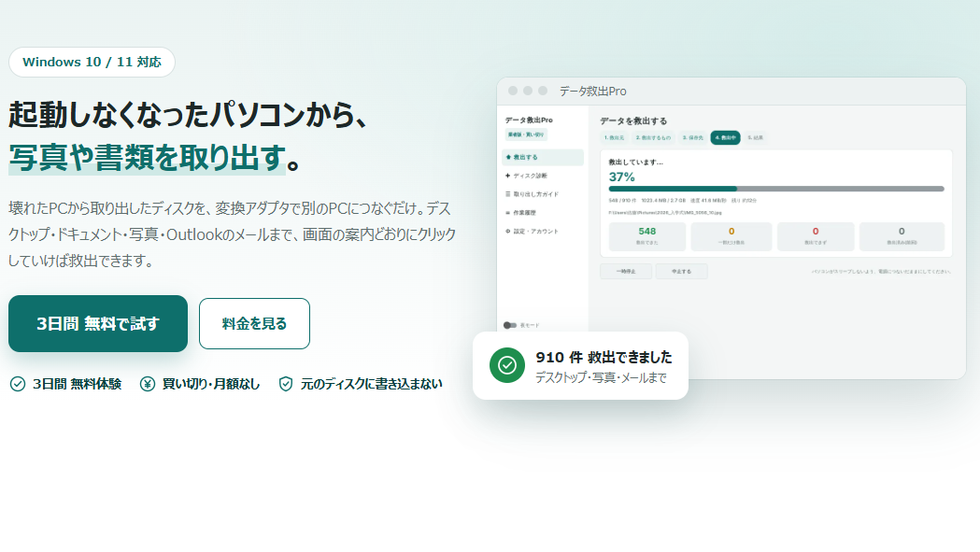
Task: Toggle the 夜モード switch
Action: click(510, 325)
